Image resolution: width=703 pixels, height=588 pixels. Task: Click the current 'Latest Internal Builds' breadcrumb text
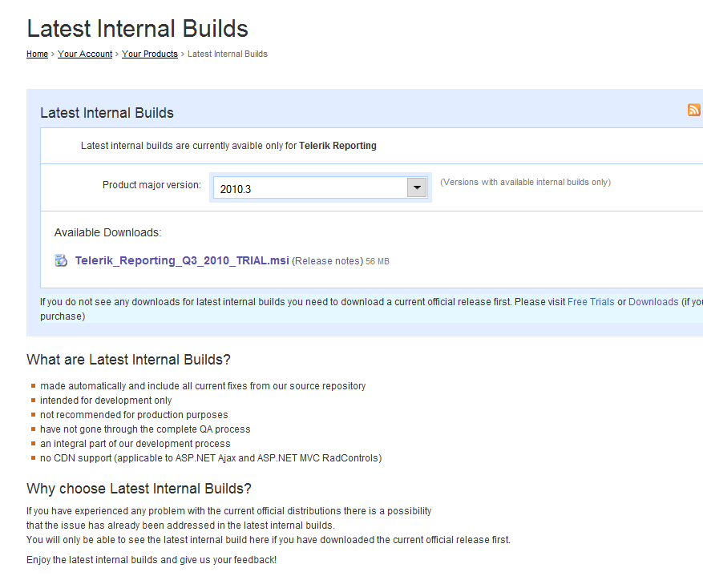pyautogui.click(x=228, y=54)
